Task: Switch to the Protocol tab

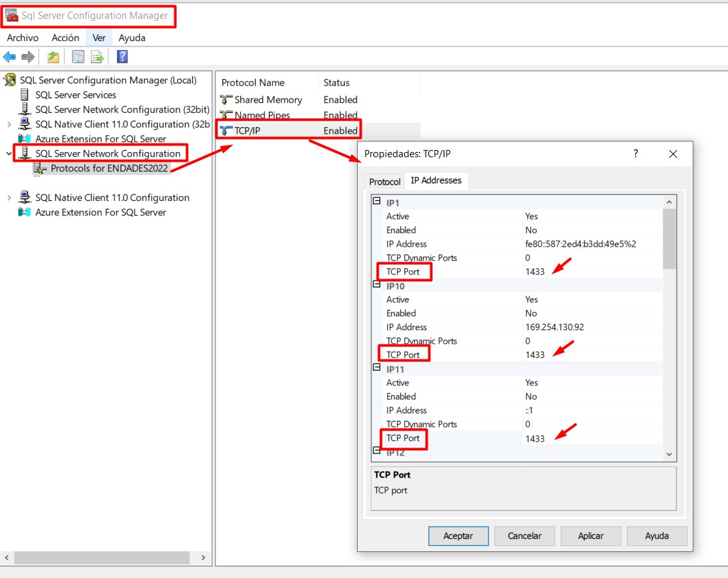Action: pyautogui.click(x=385, y=181)
